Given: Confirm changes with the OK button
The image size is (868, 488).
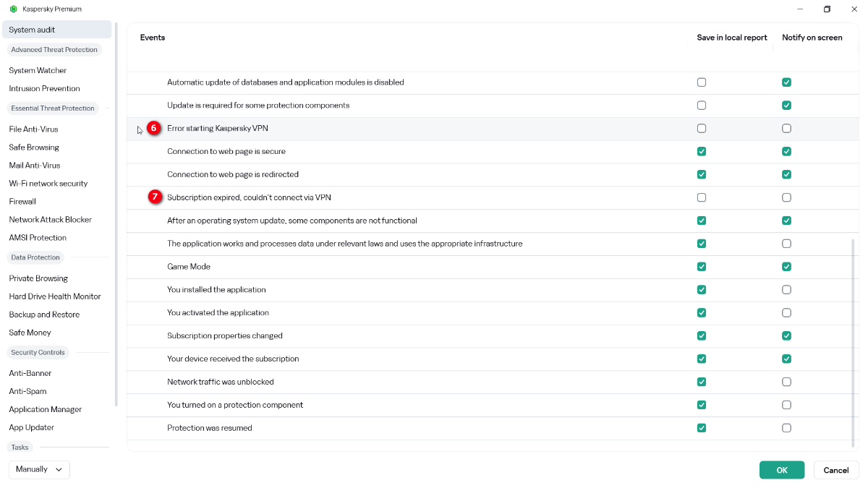Looking at the screenshot, I should pos(781,470).
